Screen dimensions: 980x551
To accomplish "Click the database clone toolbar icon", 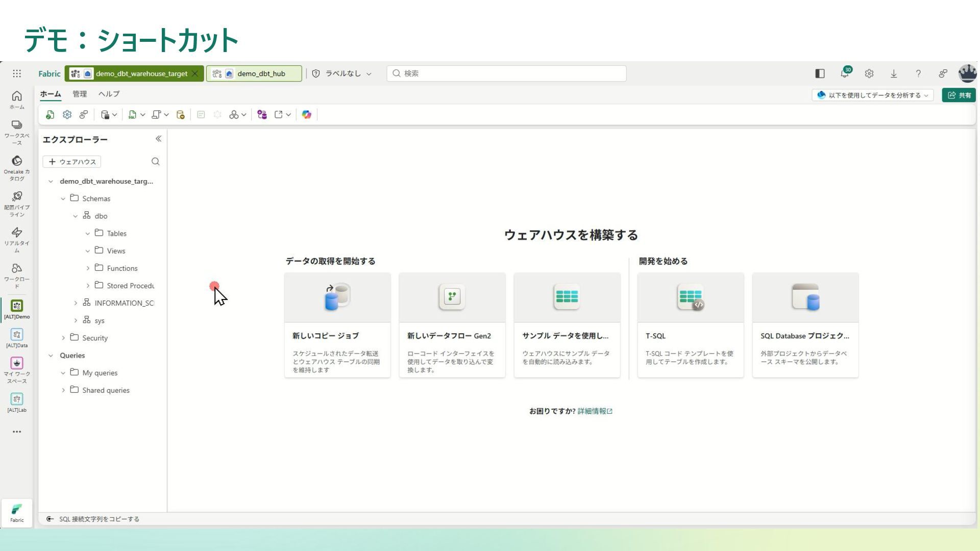I will point(180,115).
